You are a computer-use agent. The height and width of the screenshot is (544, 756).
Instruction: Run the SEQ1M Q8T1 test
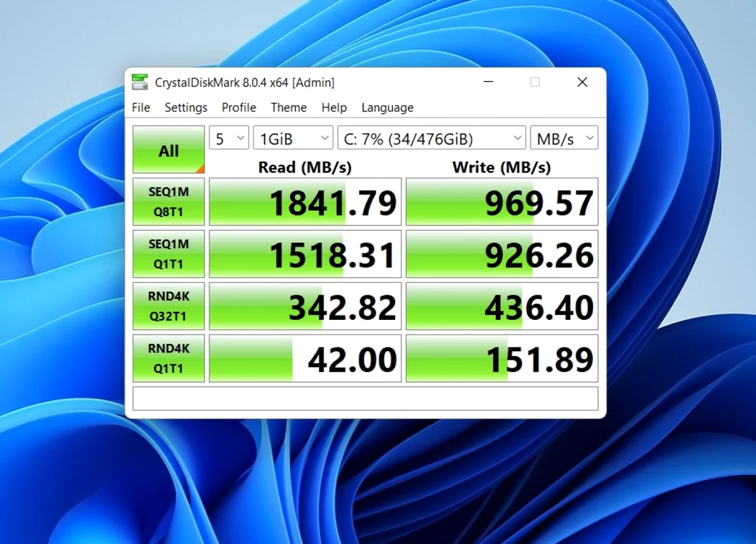(168, 202)
